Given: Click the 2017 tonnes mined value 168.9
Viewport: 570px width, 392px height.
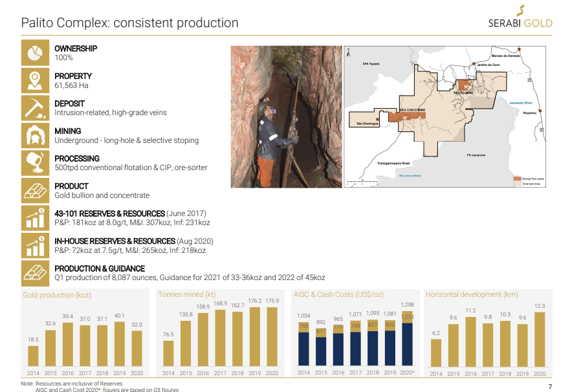Looking at the screenshot, I should click(220, 303).
